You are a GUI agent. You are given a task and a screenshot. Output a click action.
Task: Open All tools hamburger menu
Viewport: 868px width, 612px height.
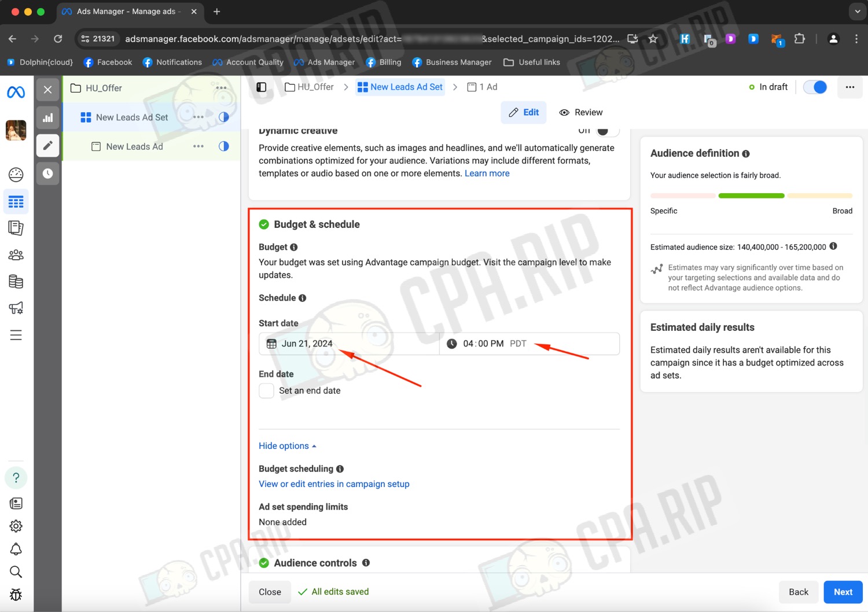pyautogui.click(x=16, y=335)
